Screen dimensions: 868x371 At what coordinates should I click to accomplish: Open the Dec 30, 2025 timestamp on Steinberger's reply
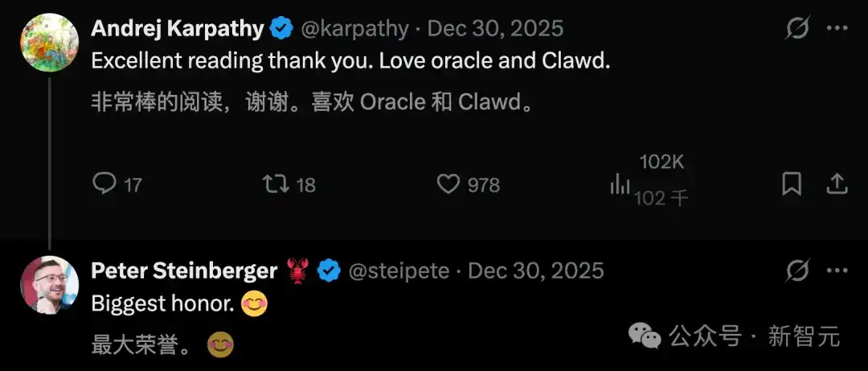[x=536, y=270]
